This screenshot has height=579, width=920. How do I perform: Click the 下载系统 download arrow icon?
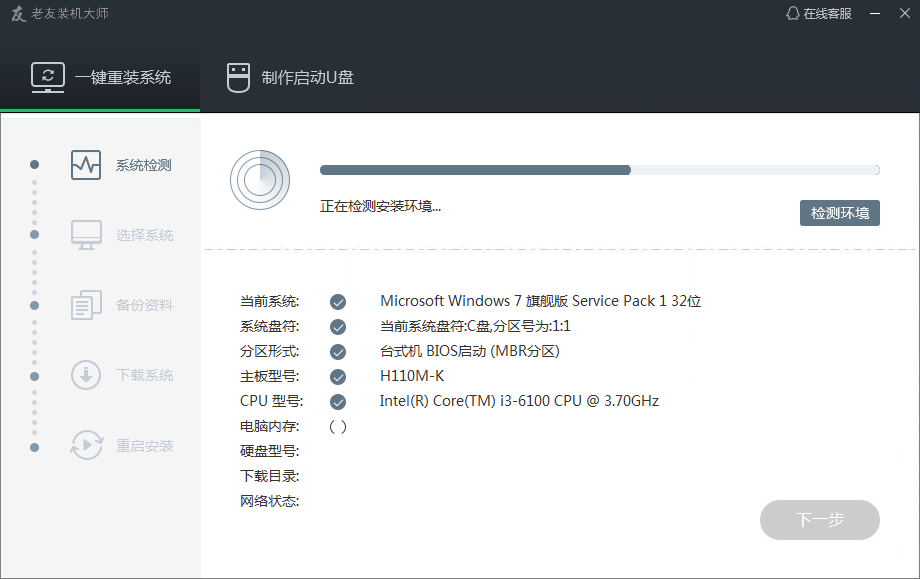tap(86, 375)
